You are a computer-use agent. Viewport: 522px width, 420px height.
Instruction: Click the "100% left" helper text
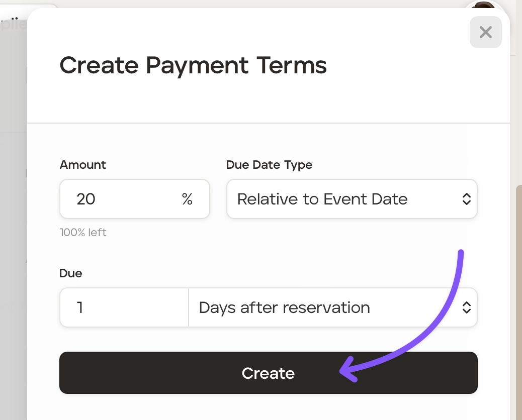[x=83, y=233]
